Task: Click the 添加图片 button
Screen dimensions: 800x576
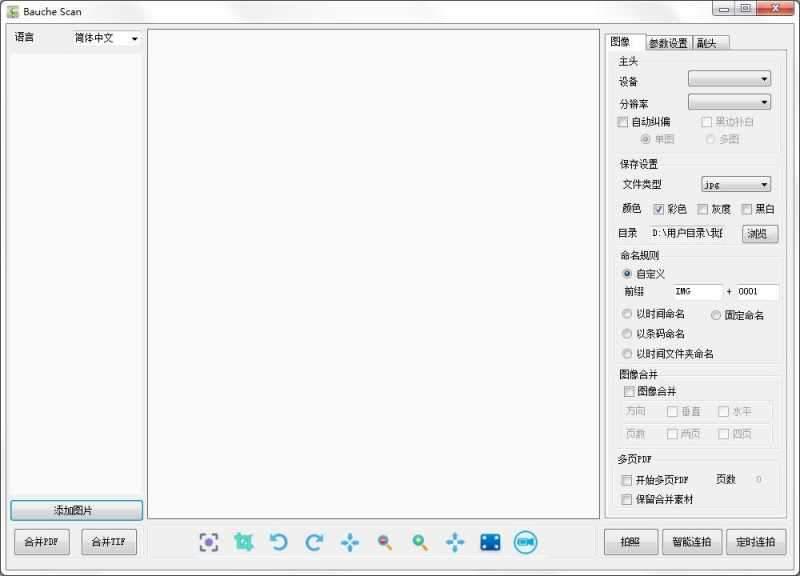Action: 77,510
